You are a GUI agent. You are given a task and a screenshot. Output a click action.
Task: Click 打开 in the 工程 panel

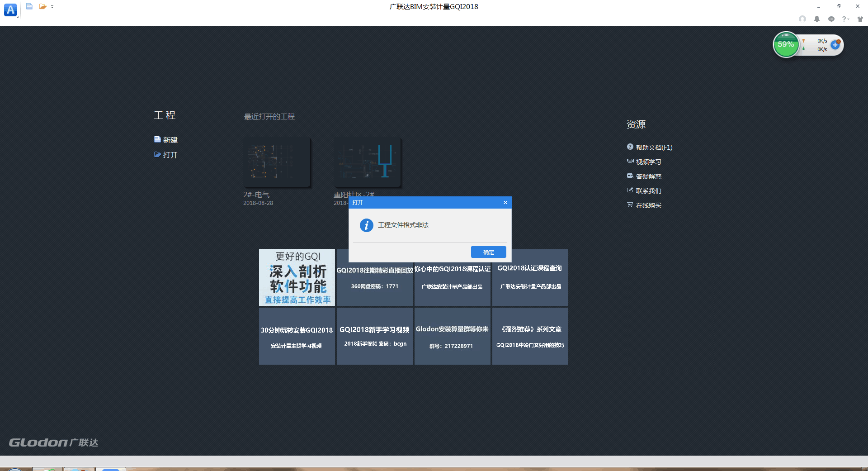click(x=166, y=155)
